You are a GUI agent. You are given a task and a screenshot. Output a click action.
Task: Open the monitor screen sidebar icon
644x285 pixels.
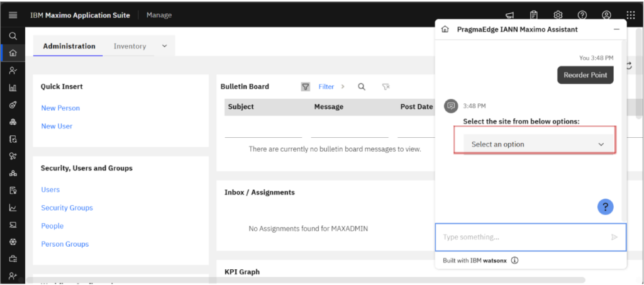(13, 225)
